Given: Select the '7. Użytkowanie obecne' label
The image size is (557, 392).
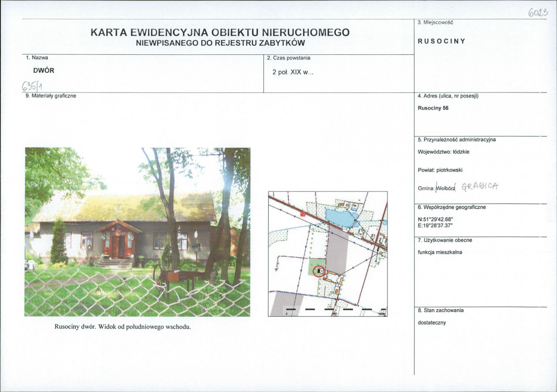Looking at the screenshot, I should pyautogui.click(x=445, y=240).
